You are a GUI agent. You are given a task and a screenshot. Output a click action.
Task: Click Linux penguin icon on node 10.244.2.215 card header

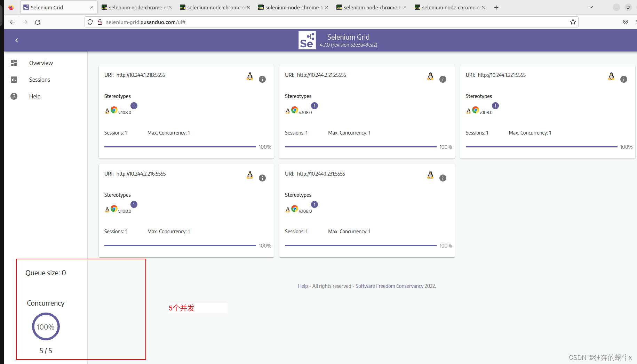[x=430, y=76]
